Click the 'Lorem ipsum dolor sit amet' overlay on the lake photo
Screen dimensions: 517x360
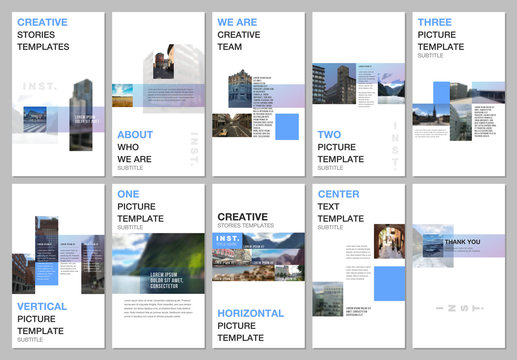pyautogui.click(x=166, y=280)
